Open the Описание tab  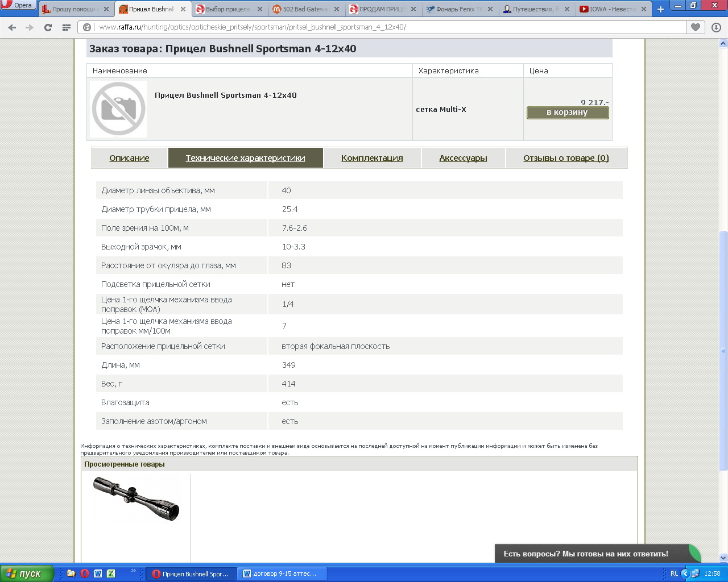(x=129, y=158)
